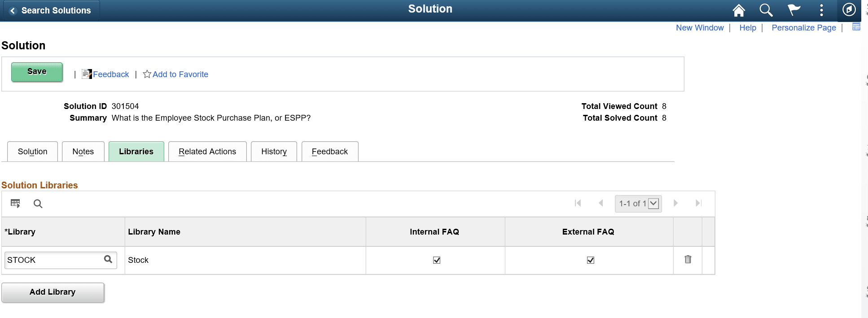The height and width of the screenshot is (318, 868).
Task: Select the Notes tab
Action: coord(83,152)
